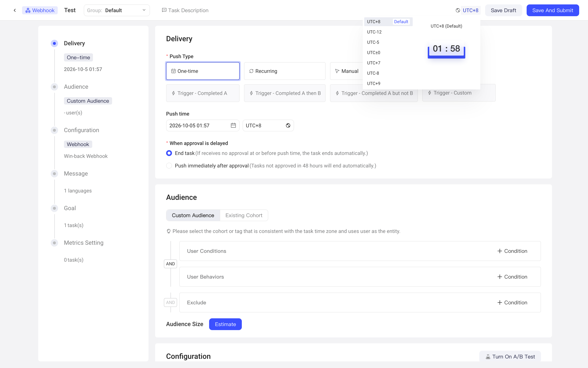The image size is (588, 368).
Task: Open the calendar icon in Push time field
Action: 233,125
